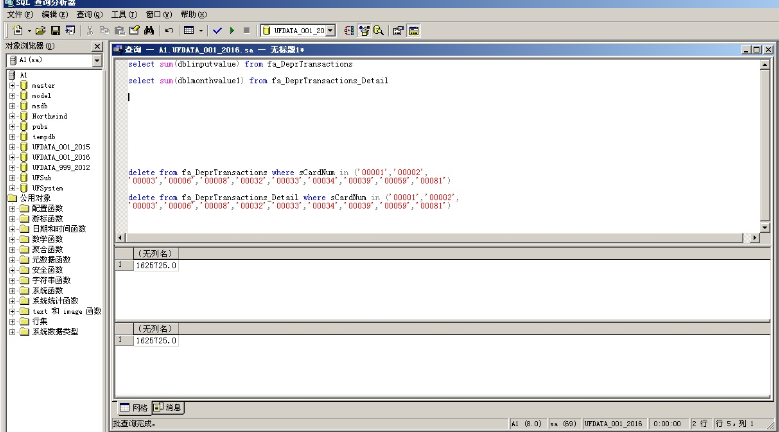Click the editor vertical scrollbar down arrow
Screen dimensions: 779x432
pyautogui.click(x=765, y=227)
